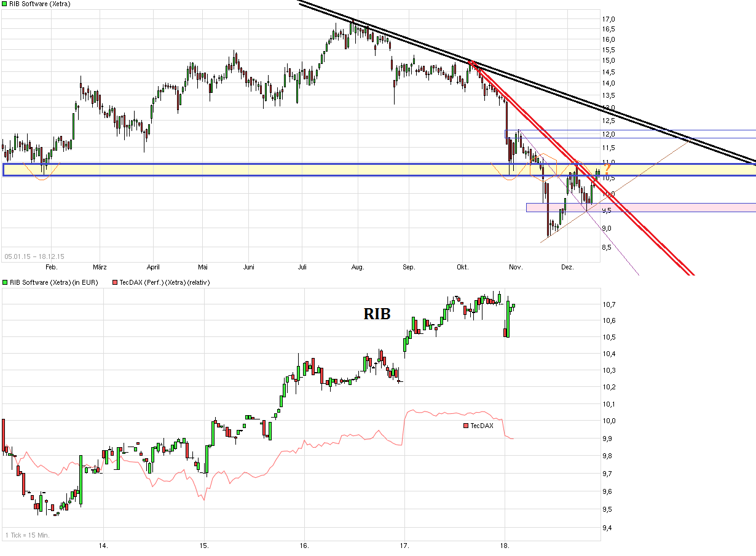Click the '9,4' price value in lower chart
This screenshot has height=556, width=756.
[607, 528]
